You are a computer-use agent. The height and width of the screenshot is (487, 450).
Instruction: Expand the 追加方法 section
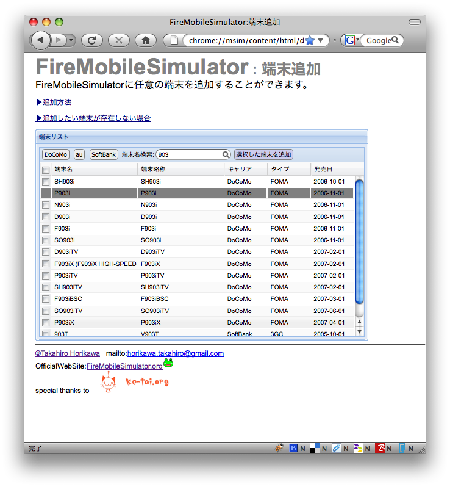click(54, 102)
